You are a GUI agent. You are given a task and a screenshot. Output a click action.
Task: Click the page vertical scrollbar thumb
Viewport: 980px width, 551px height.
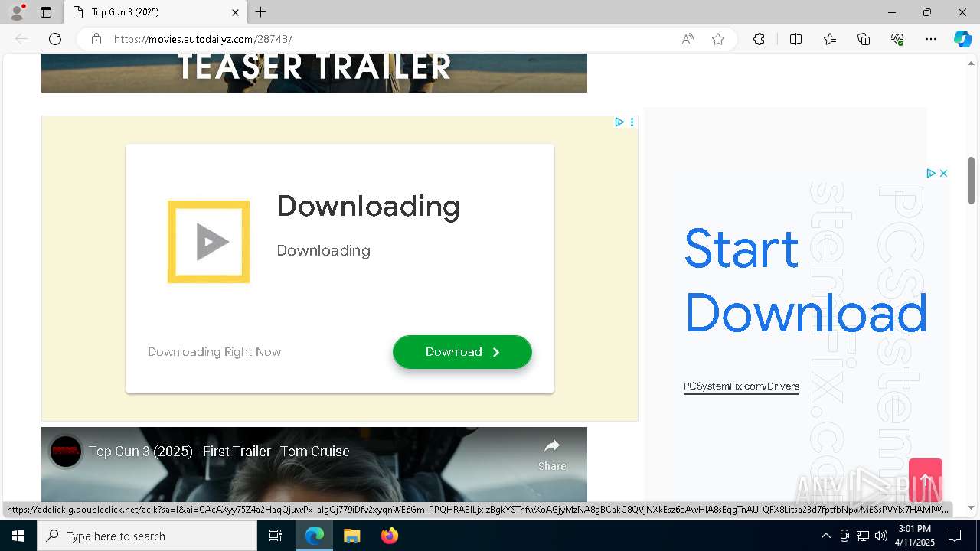[x=972, y=180]
